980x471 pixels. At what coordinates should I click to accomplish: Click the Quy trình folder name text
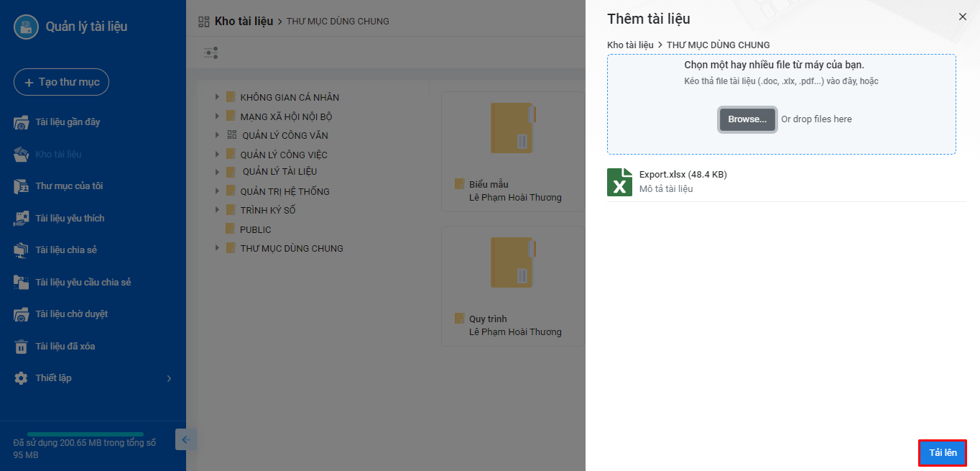click(x=488, y=319)
